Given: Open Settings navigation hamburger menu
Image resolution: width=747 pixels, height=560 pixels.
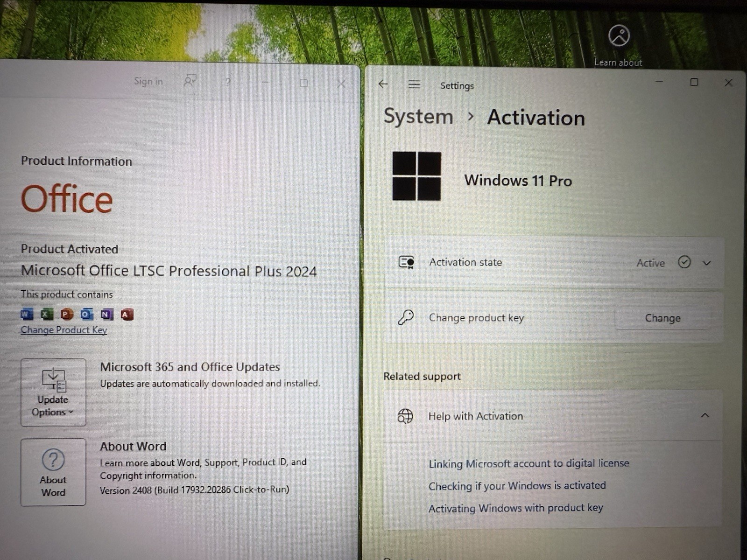Looking at the screenshot, I should tap(414, 84).
